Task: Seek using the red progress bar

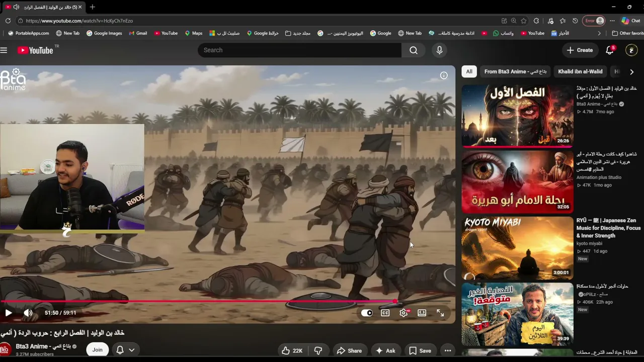Action: (x=227, y=302)
